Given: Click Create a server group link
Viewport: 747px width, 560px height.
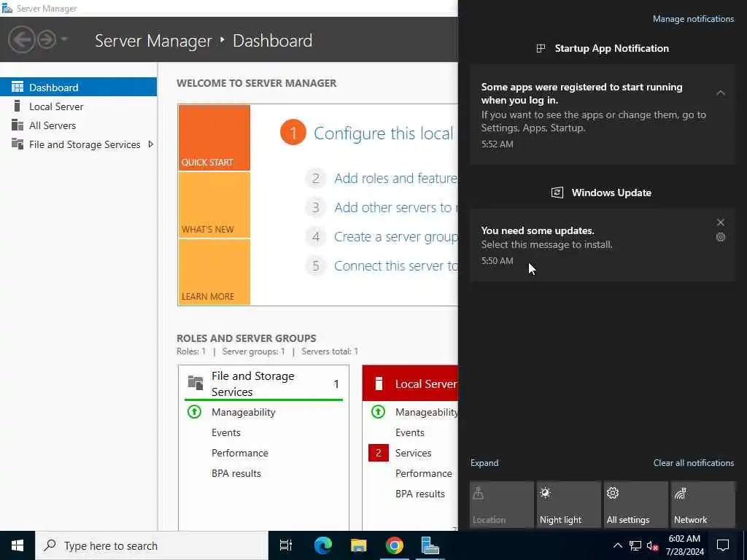Looking at the screenshot, I should (395, 237).
